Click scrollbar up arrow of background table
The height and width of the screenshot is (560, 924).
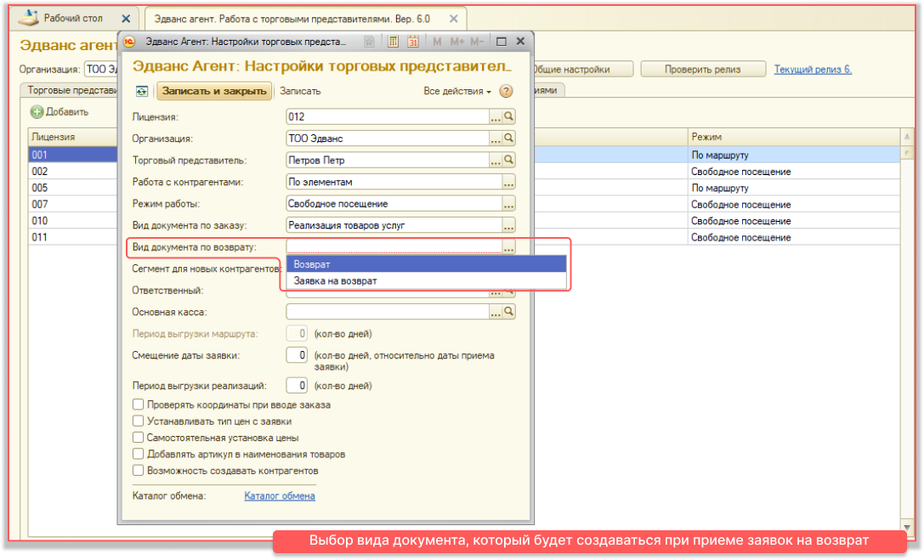click(907, 137)
